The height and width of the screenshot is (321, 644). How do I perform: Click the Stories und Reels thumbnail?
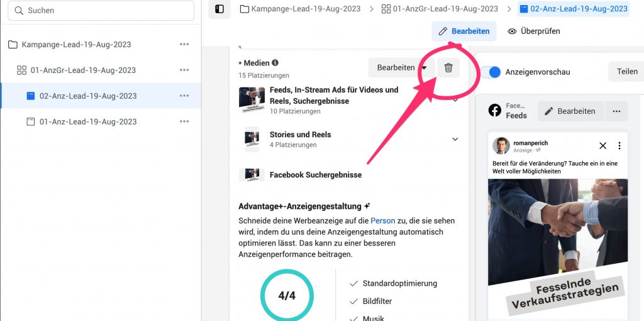[252, 139]
